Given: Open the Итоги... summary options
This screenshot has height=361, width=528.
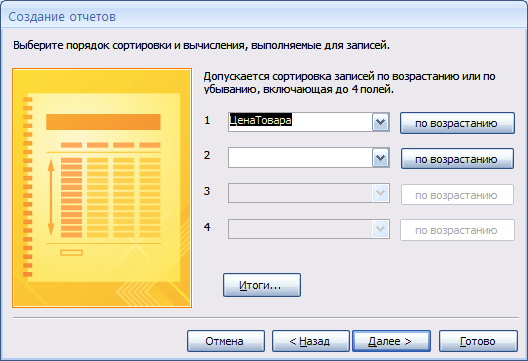Looking at the screenshot, I should [x=262, y=285].
